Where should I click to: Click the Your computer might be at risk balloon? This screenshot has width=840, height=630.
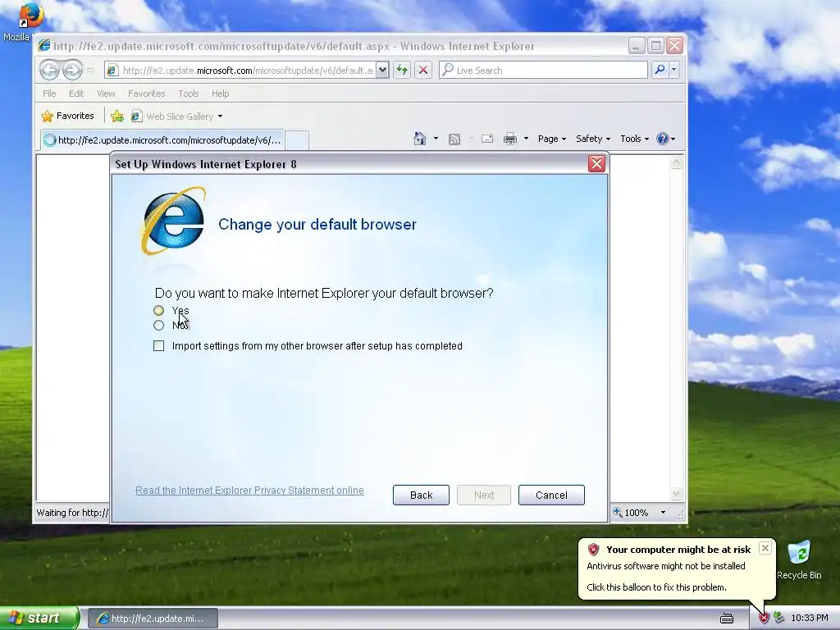[677, 568]
